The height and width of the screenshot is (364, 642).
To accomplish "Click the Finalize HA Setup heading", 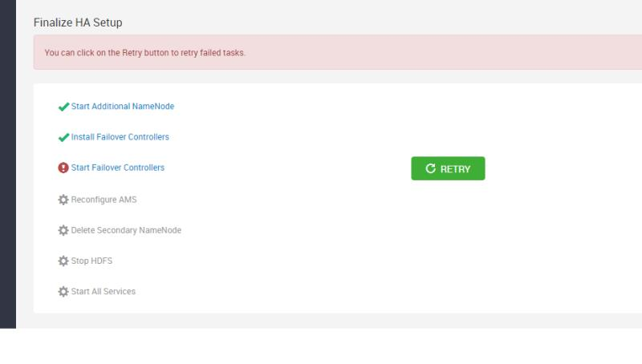I will [x=78, y=22].
